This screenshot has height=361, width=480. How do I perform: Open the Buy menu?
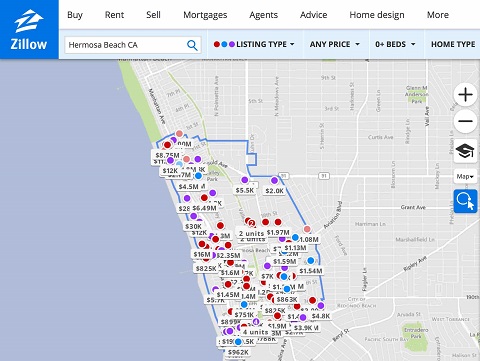click(x=75, y=15)
